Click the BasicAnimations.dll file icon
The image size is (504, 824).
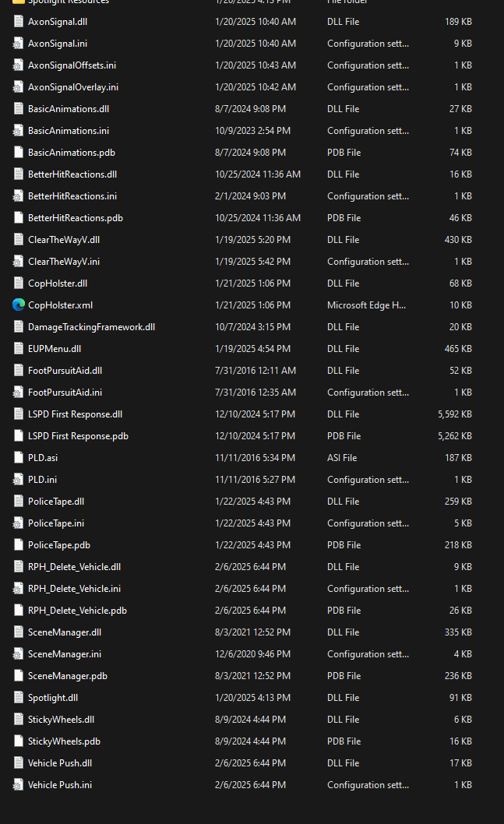click(19, 109)
